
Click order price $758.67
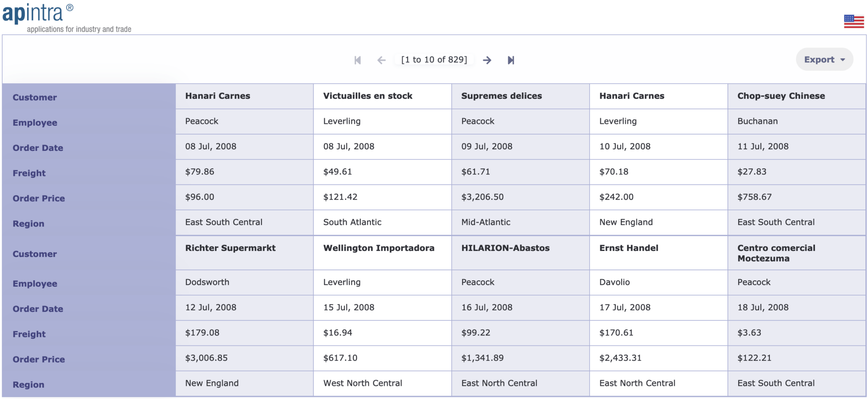[754, 197]
